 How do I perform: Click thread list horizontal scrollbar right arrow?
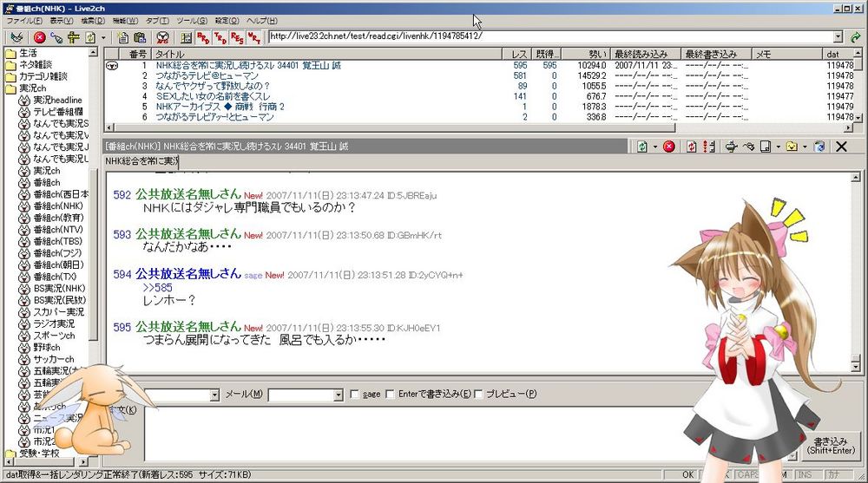(x=849, y=127)
